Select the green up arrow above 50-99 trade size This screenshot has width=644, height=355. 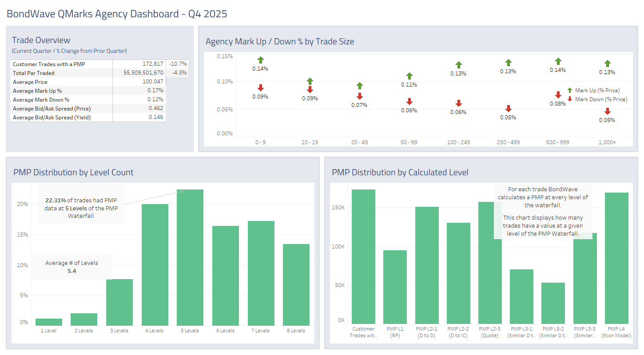409,75
